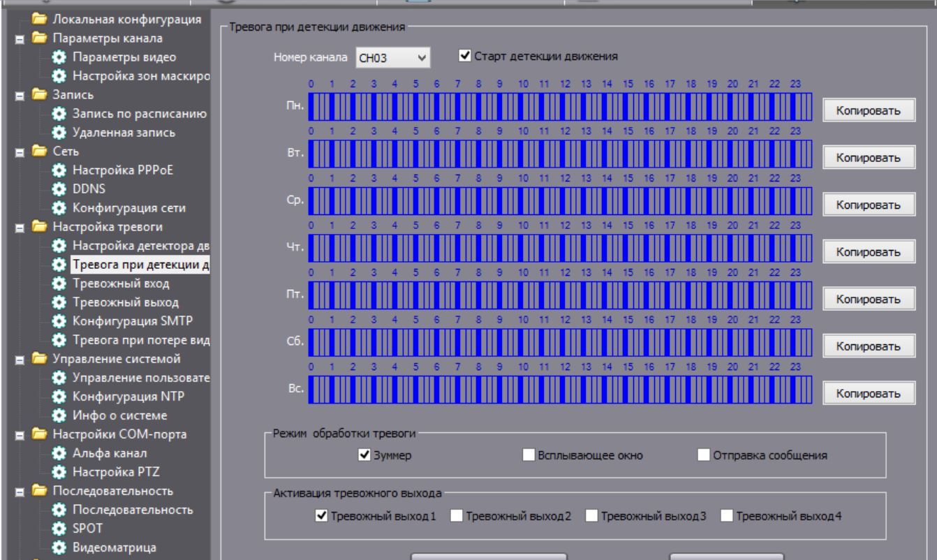This screenshot has height=560, width=937.
Task: Uncheck Тревожный выход1 checkbox
Action: [x=322, y=516]
